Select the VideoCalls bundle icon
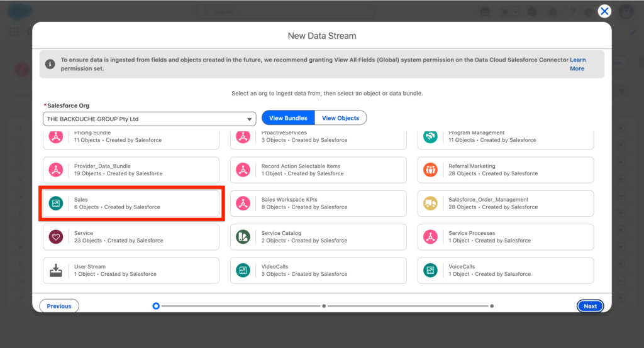The width and height of the screenshot is (644, 348). point(243,270)
